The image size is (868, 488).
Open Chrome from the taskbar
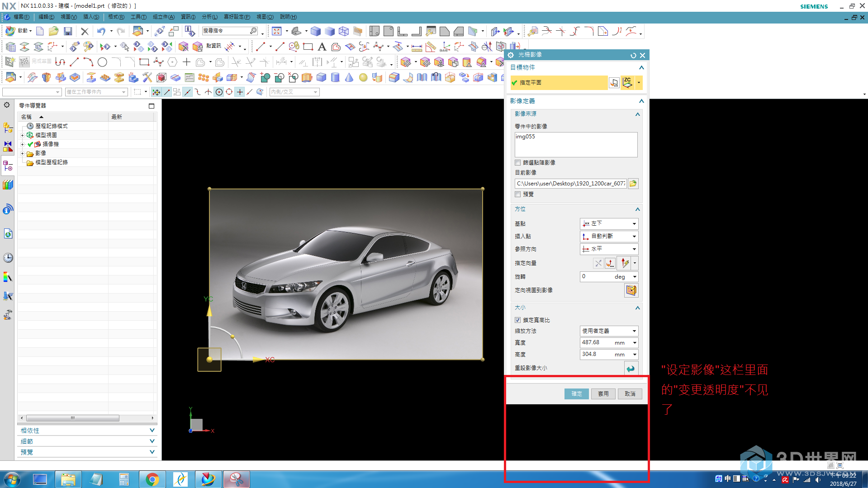click(152, 479)
